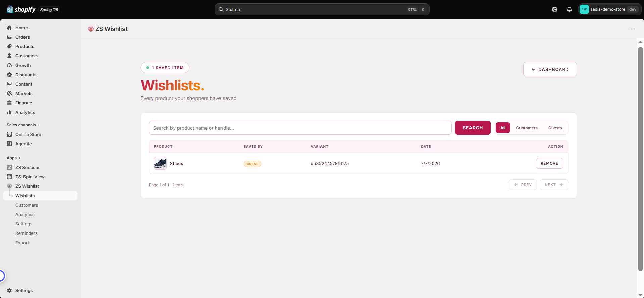Click the Shoes product thumbnail

pos(160,163)
